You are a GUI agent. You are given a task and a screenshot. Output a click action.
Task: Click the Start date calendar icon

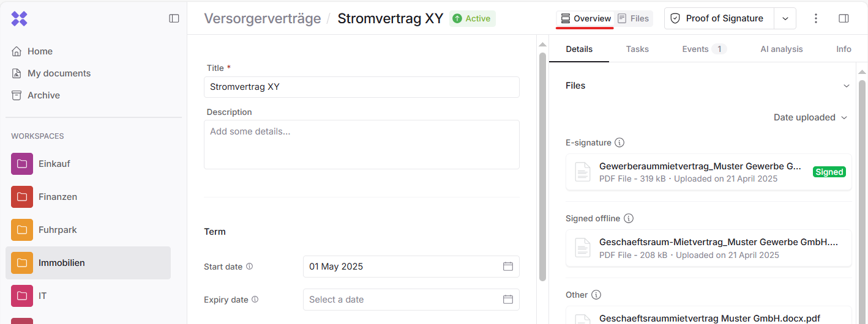coord(507,267)
